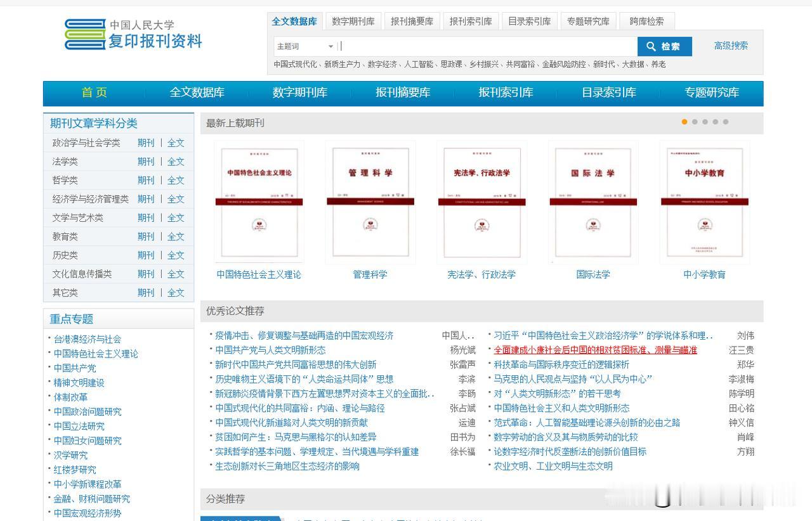This screenshot has height=521, width=812.
Task: Open the red highlighted article 全面建成小康社会后中国的相对贫困标准
Action: click(596, 350)
